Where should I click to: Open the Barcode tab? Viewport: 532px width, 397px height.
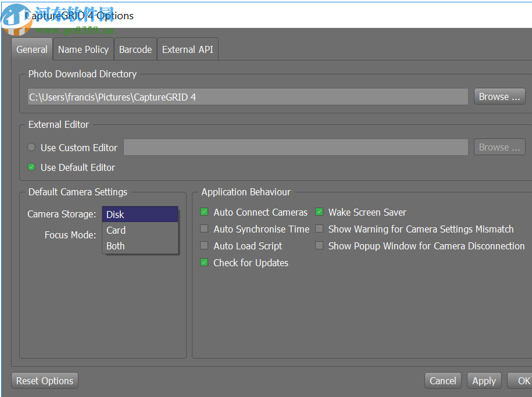(x=135, y=49)
